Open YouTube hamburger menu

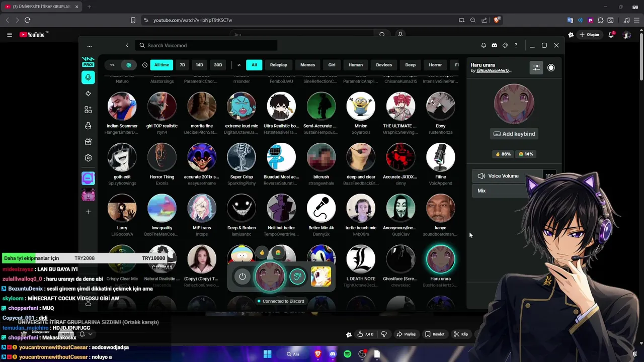[x=10, y=35]
